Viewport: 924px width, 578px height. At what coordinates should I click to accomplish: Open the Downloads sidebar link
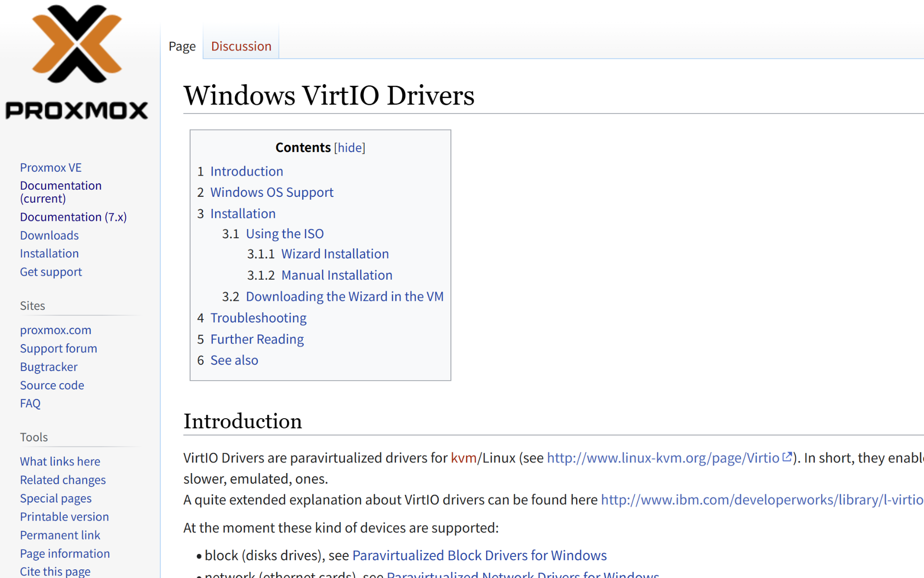[x=49, y=235]
